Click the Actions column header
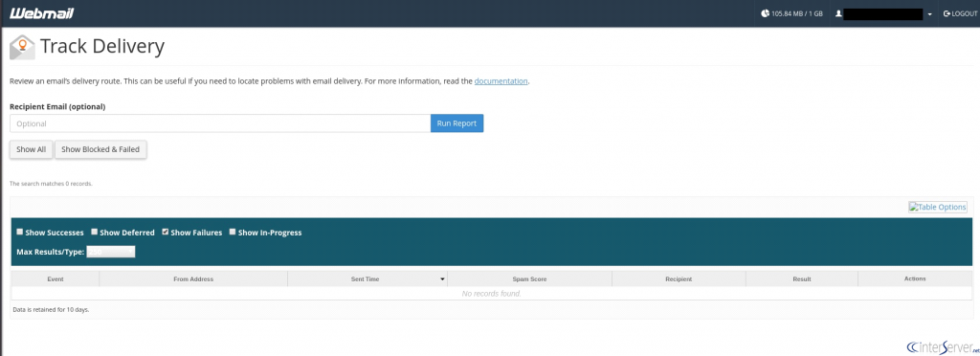 (915, 279)
